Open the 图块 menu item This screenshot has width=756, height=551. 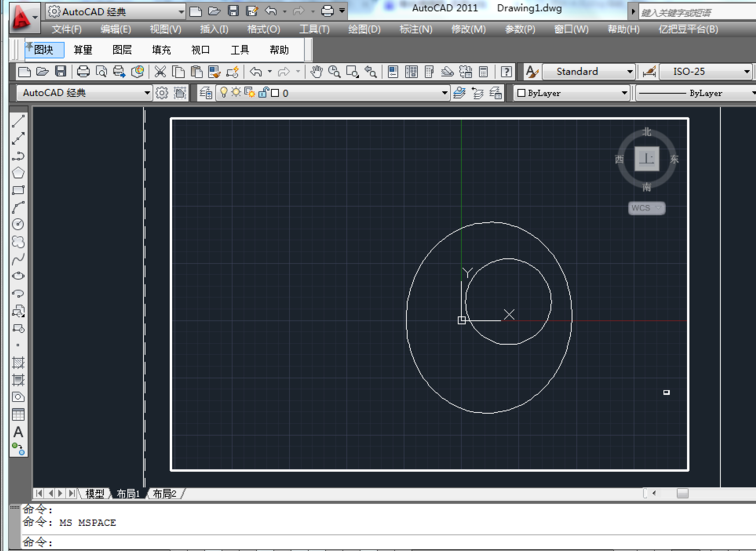pyautogui.click(x=44, y=50)
